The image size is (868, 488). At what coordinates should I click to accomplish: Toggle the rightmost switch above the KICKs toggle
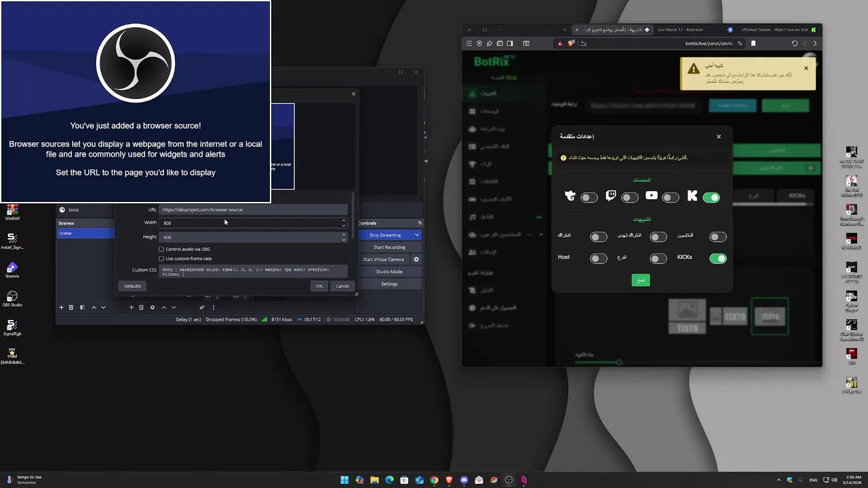click(x=718, y=237)
